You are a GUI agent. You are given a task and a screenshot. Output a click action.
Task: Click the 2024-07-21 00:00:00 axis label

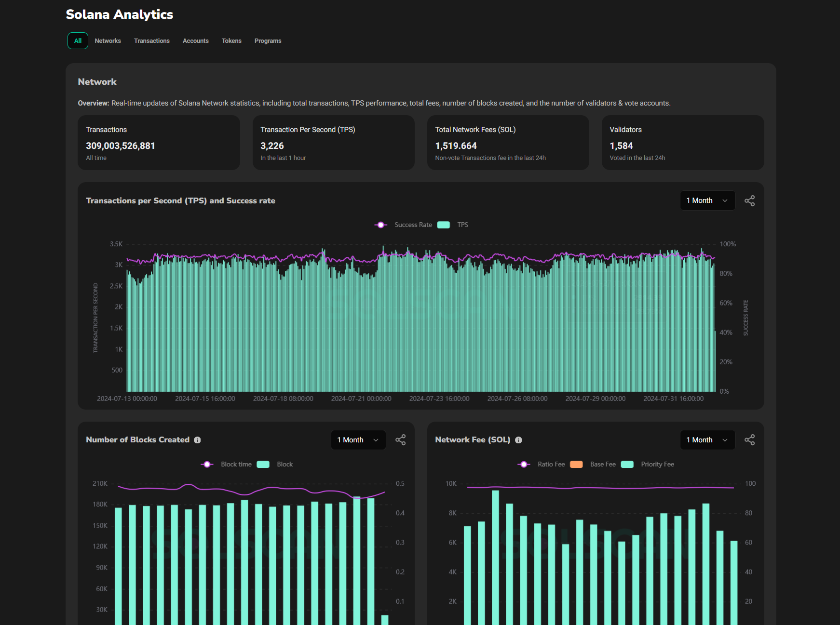tap(361, 399)
